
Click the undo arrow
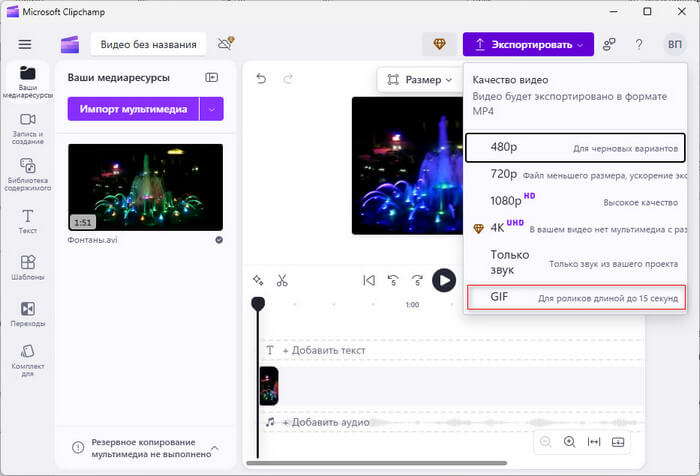point(262,79)
